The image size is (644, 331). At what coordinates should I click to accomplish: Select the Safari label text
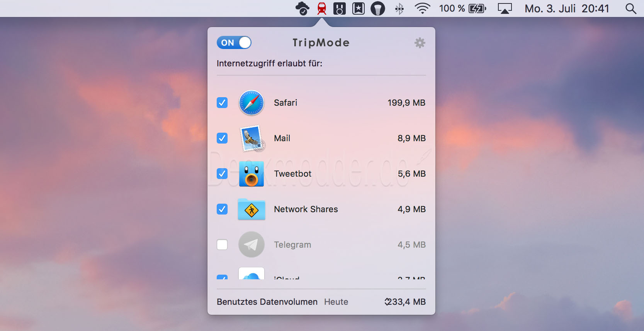coord(285,103)
